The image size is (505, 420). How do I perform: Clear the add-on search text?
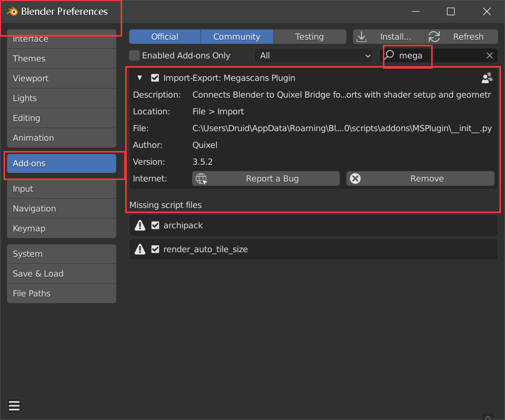tap(490, 55)
